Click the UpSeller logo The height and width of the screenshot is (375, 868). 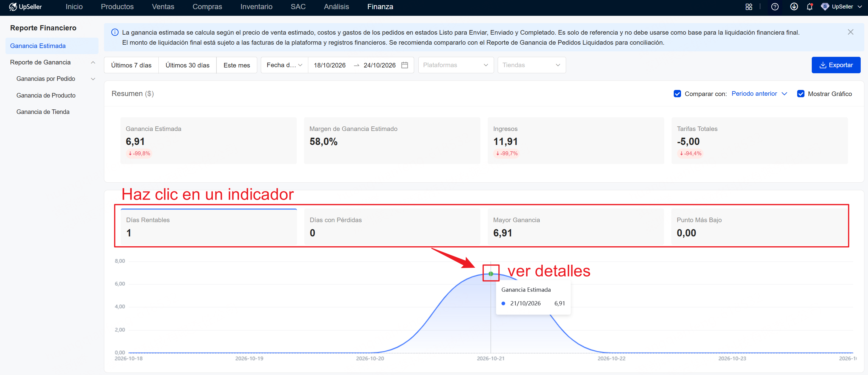pos(25,7)
